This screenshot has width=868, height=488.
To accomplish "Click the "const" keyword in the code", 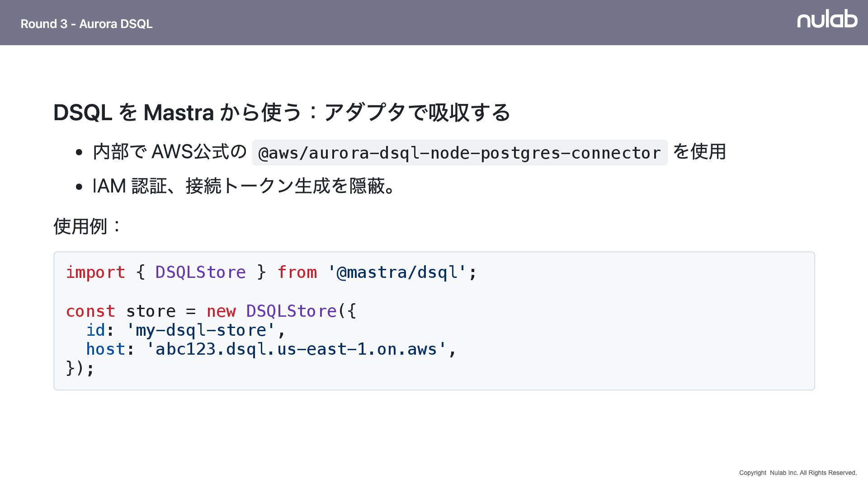I will tap(90, 311).
